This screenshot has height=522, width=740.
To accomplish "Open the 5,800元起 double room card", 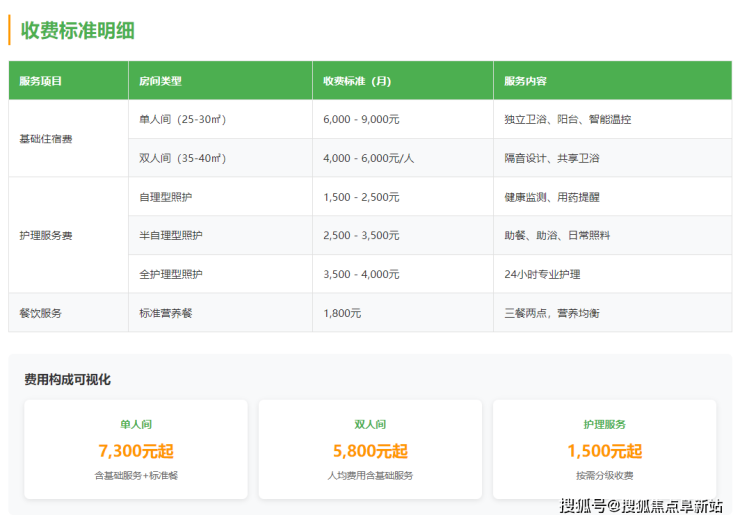I will pyautogui.click(x=370, y=450).
